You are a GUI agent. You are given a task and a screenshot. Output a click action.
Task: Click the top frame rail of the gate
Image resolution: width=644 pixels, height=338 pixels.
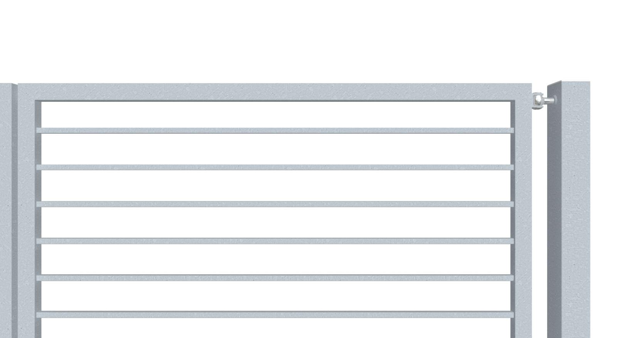coord(275,92)
